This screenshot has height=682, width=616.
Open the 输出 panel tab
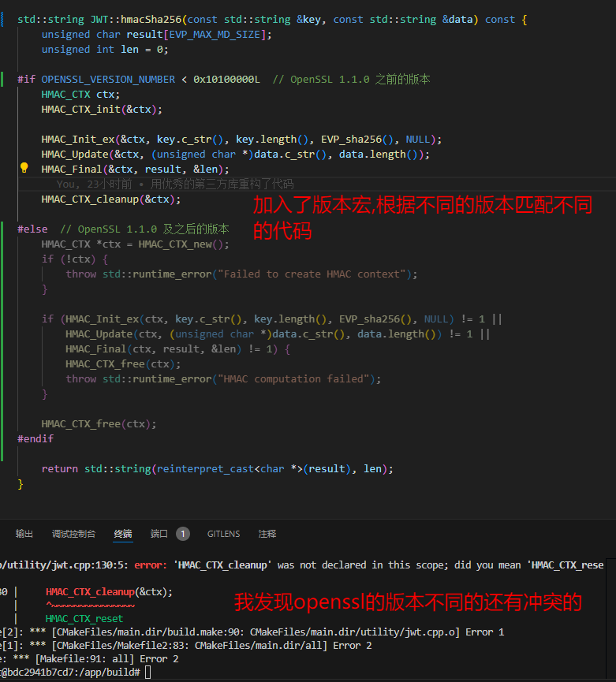click(x=24, y=534)
